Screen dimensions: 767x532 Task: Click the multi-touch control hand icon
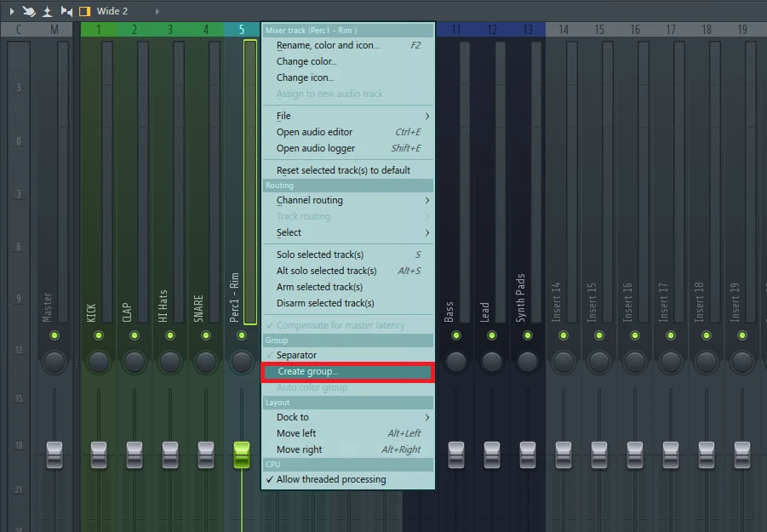pyautogui.click(x=29, y=11)
